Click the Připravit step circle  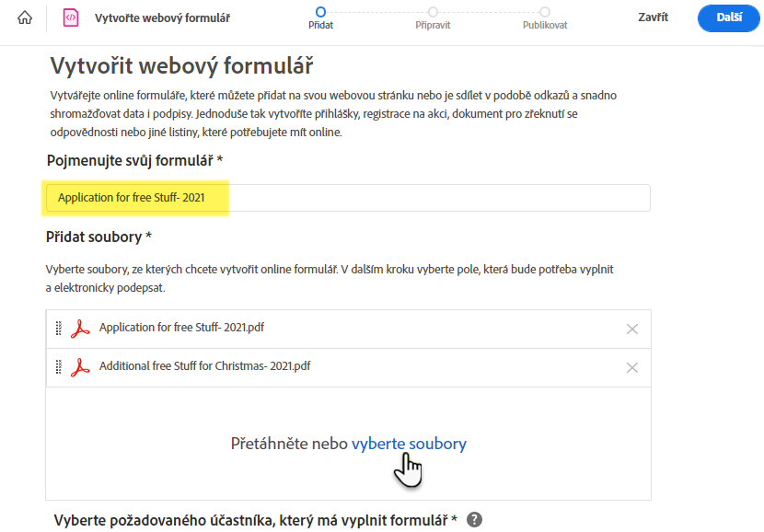point(433,12)
